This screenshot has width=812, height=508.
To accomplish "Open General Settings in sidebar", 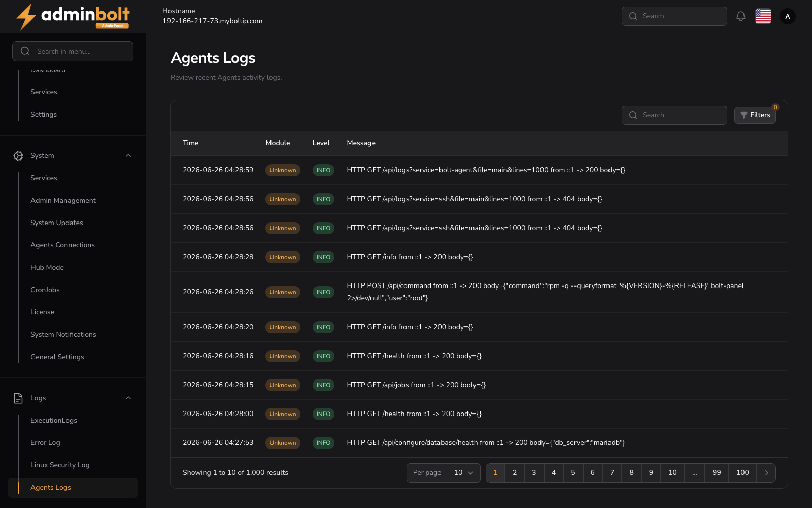I will (x=57, y=357).
